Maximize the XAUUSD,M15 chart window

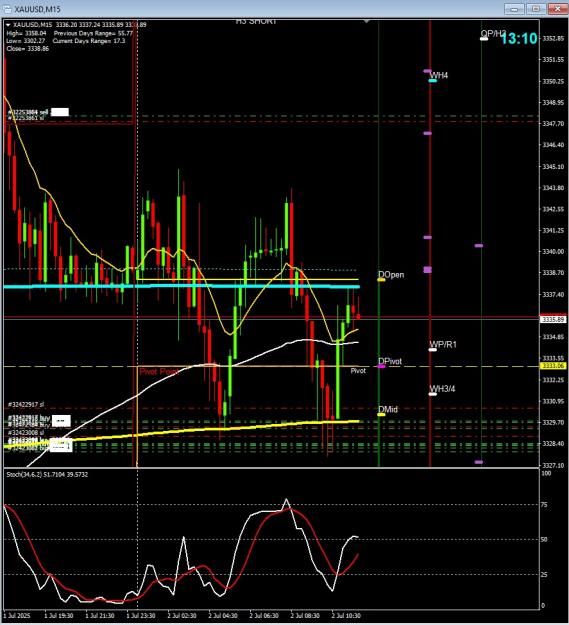tap(536, 8)
